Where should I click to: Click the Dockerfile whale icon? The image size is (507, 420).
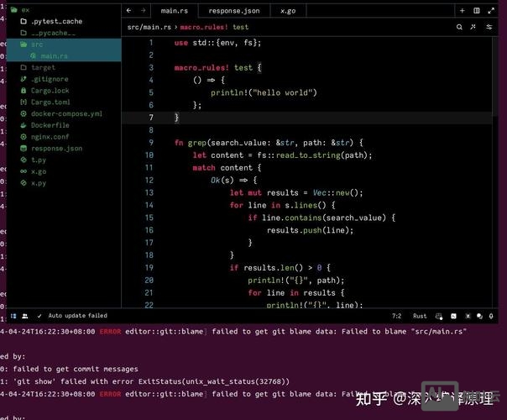coord(24,125)
